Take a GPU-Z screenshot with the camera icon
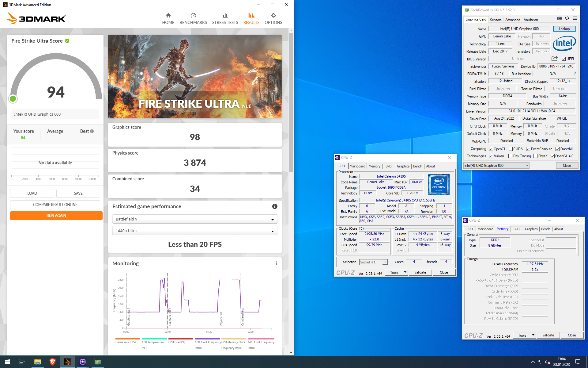This screenshot has width=588, height=368. coord(559,18)
